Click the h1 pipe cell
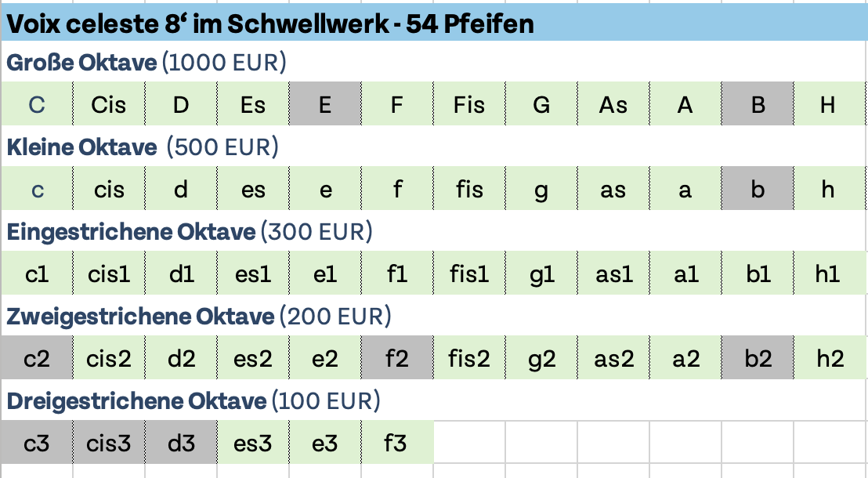 click(828, 274)
